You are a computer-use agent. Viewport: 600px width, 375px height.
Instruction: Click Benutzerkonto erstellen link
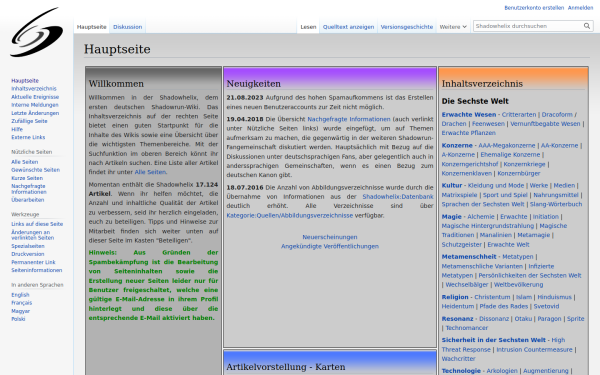tap(534, 8)
